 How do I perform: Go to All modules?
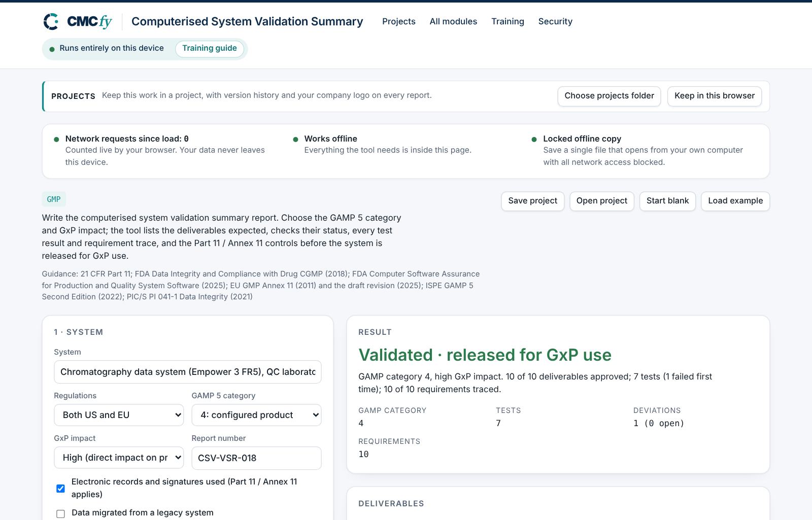453,21
